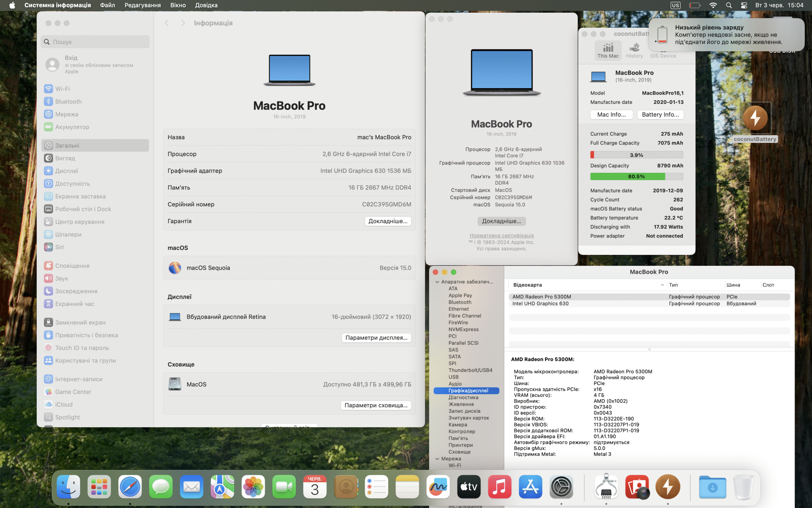Viewport: 812px width, 508px height.
Task: Click the Battery Info button in coconutBattery
Action: [x=660, y=115]
